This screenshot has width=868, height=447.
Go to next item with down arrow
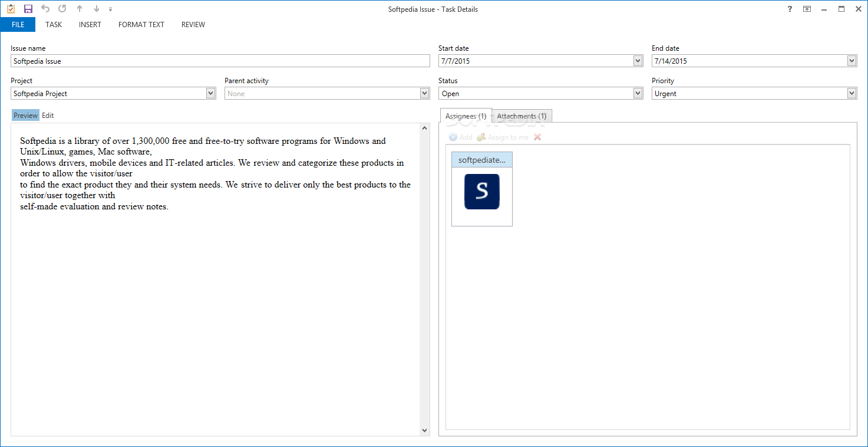pyautogui.click(x=97, y=9)
